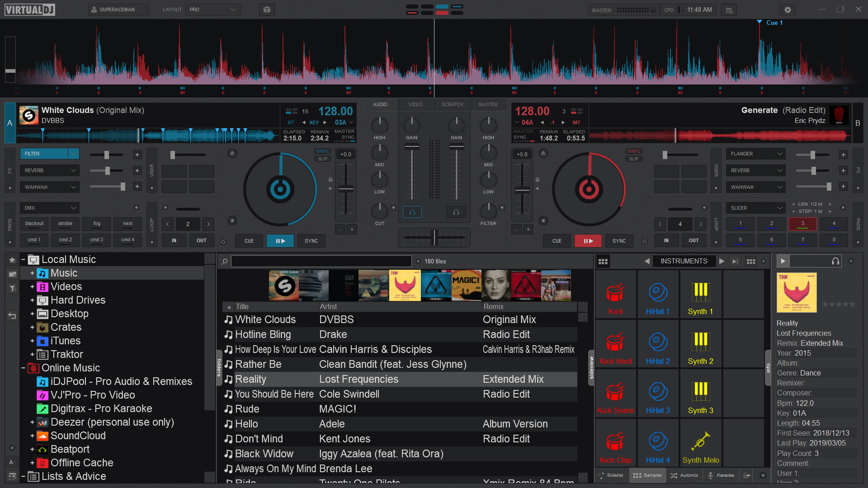The width and height of the screenshot is (868, 488).
Task: Open the settings gear icon
Action: coord(788,9)
